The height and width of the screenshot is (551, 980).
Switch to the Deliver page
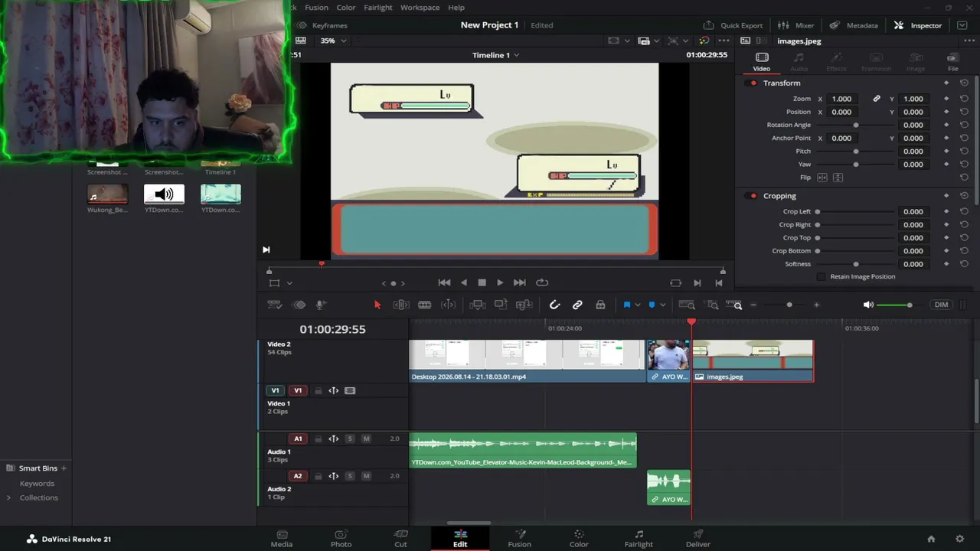tap(697, 539)
